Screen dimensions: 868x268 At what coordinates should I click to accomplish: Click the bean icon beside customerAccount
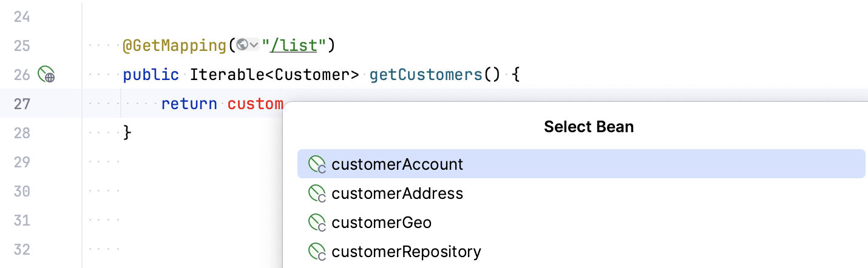coord(317,164)
